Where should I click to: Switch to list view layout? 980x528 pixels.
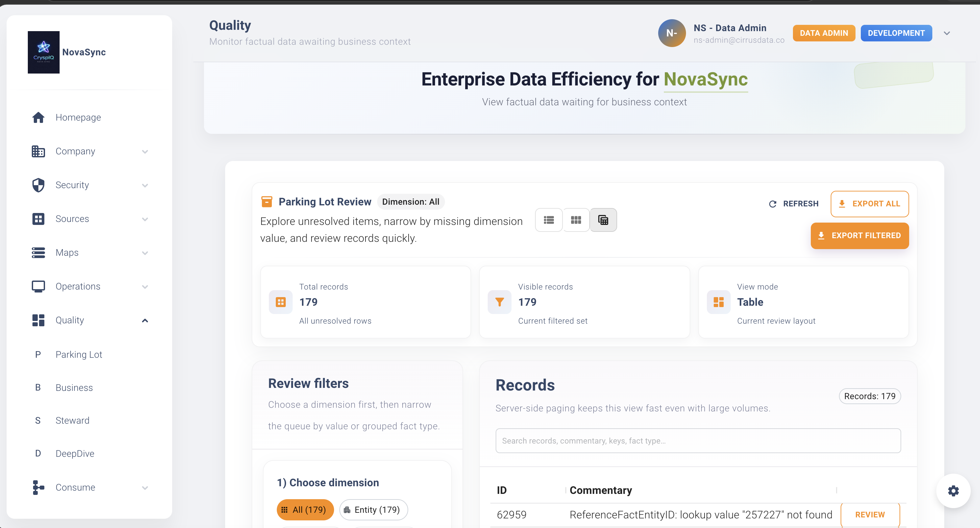pos(549,220)
